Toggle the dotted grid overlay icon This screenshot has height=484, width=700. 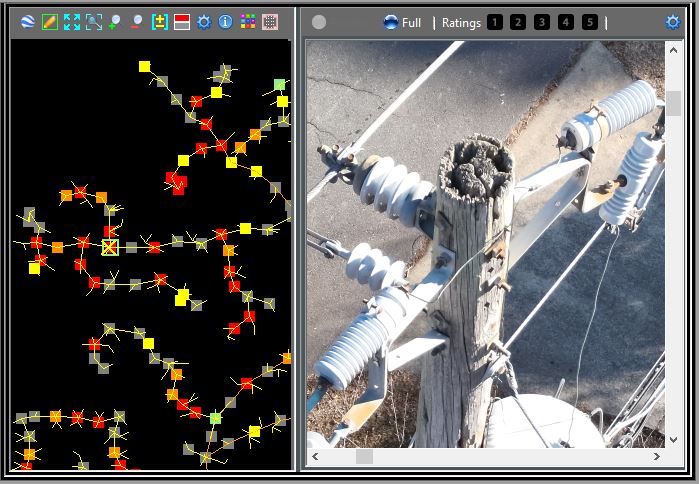(x=270, y=22)
